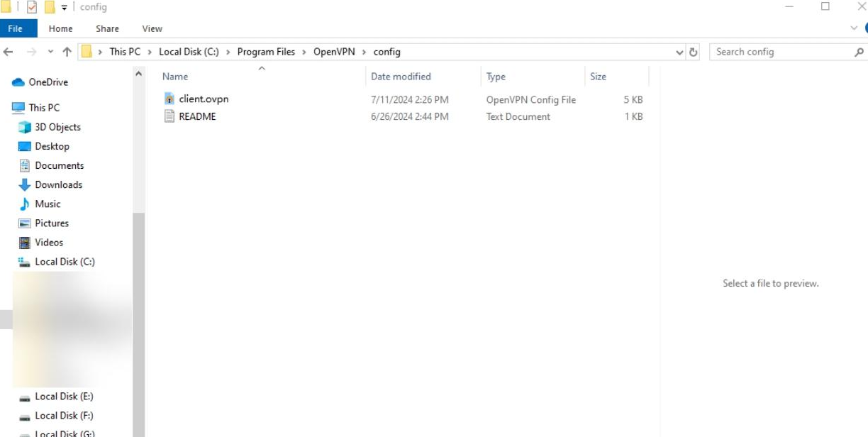Click OpenVPN in the breadcrumb path

pos(334,52)
